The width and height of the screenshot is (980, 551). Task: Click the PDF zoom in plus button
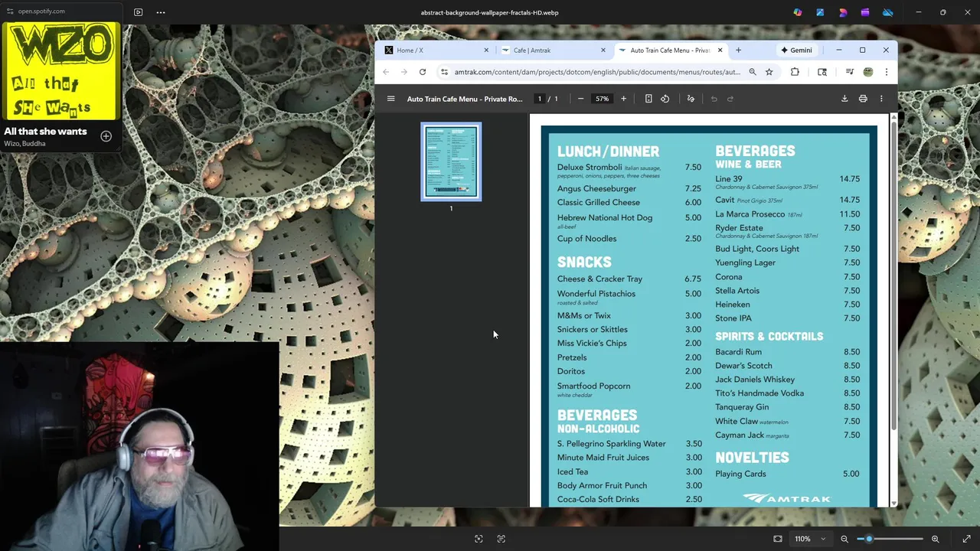623,99
